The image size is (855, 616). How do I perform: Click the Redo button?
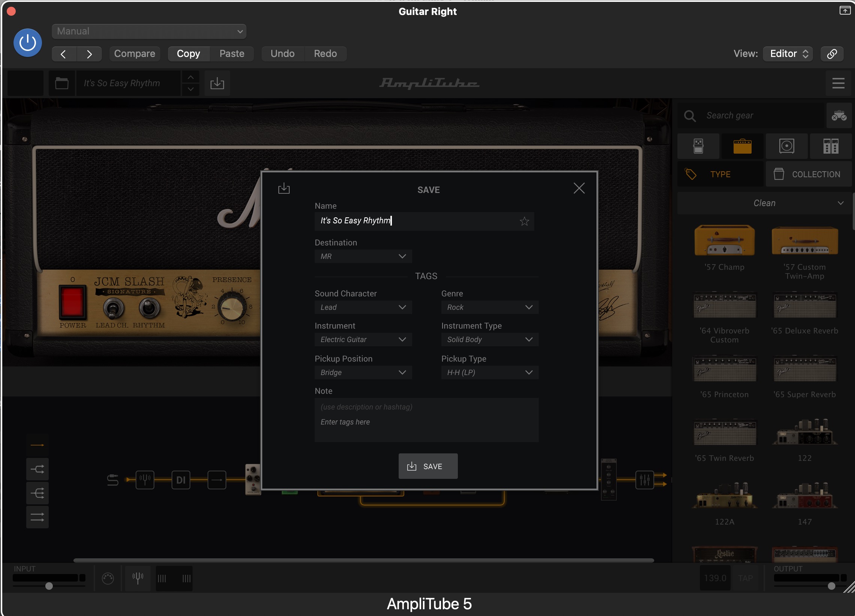[x=325, y=54]
